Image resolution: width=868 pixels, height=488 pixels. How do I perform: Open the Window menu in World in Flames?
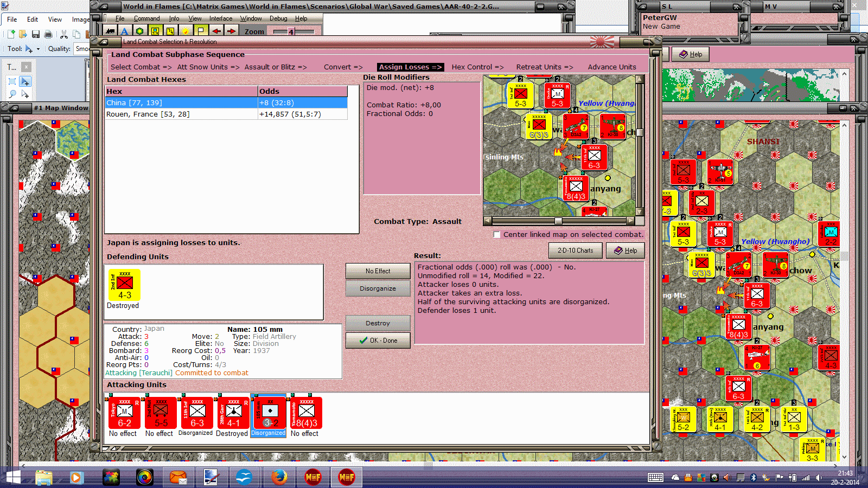pyautogui.click(x=251, y=18)
